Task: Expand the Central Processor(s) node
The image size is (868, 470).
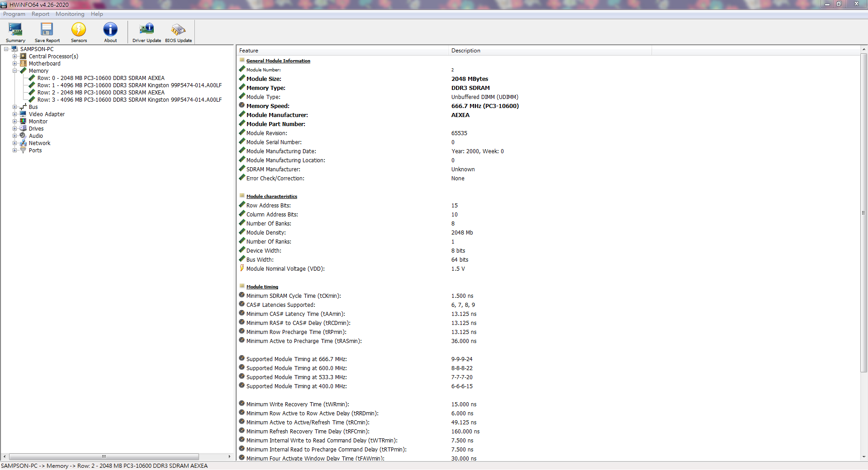Action: tap(14, 56)
